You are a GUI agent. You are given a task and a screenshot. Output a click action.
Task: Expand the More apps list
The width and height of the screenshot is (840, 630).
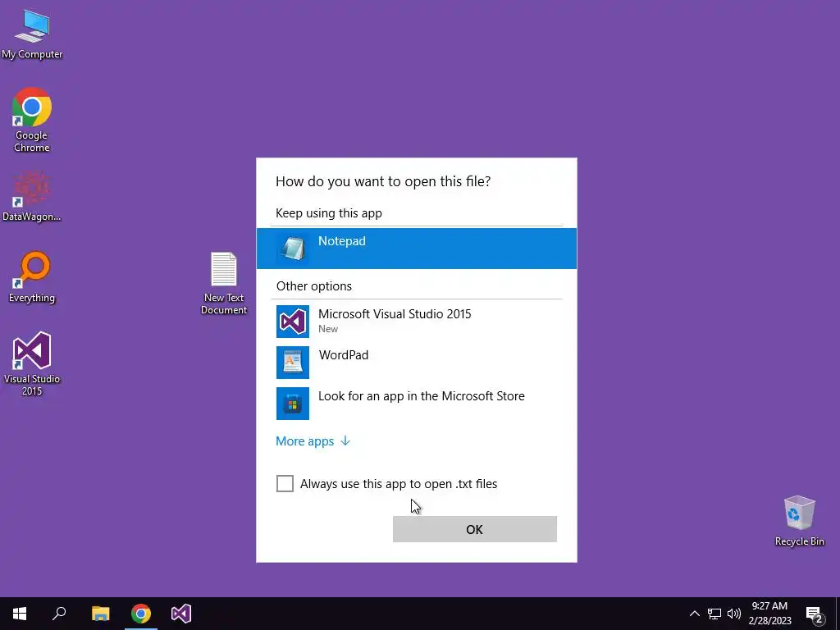(x=313, y=441)
